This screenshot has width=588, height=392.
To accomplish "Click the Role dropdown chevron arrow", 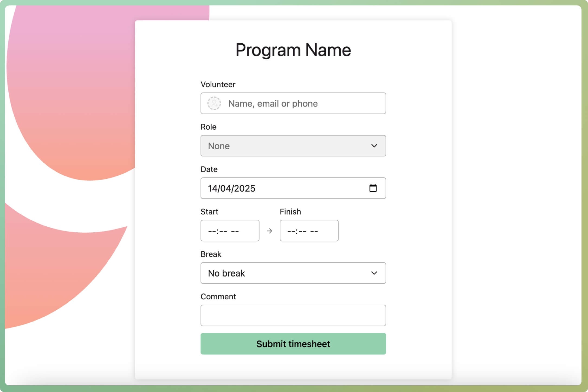I will click(374, 146).
